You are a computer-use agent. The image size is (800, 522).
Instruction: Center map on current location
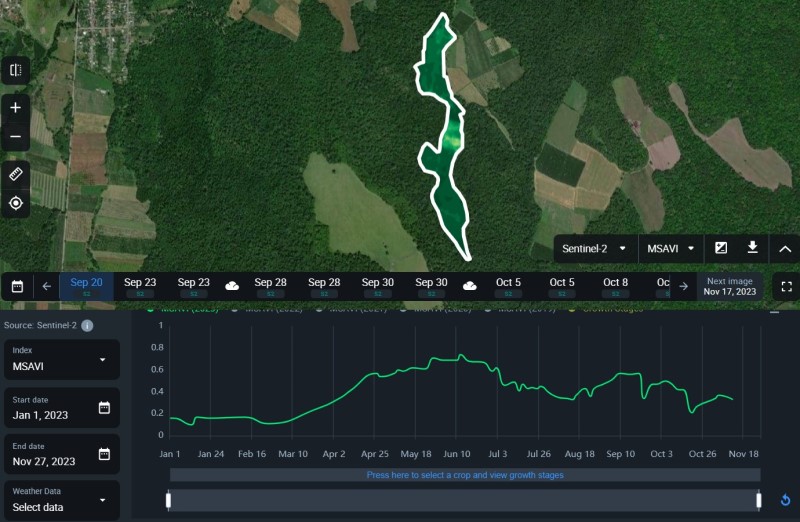click(15, 204)
